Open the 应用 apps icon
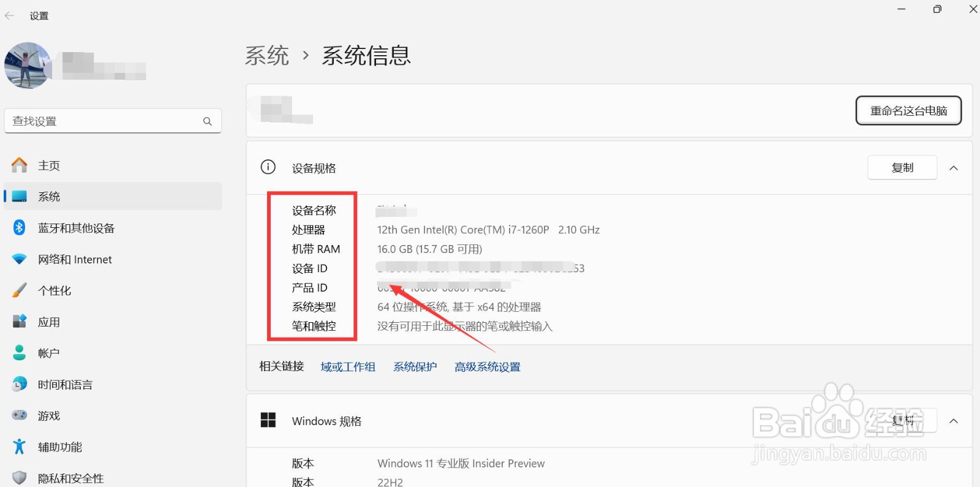 point(20,322)
